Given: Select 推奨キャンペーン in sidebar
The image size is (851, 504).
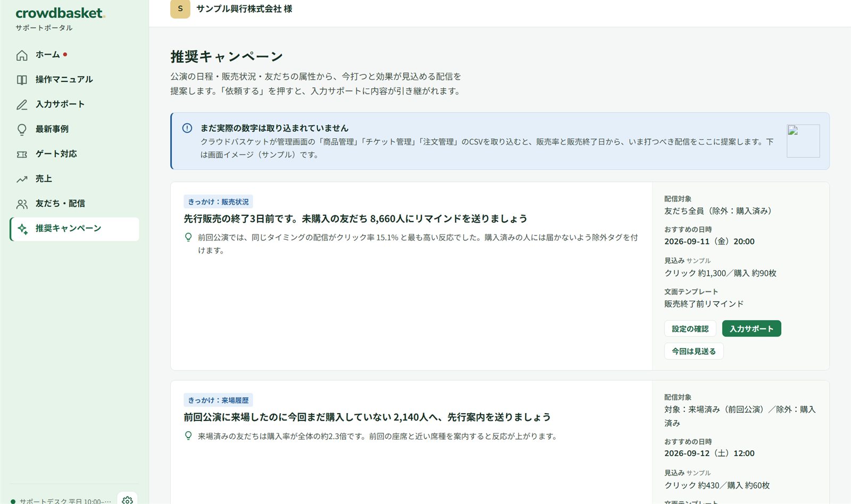Looking at the screenshot, I should click(74, 229).
